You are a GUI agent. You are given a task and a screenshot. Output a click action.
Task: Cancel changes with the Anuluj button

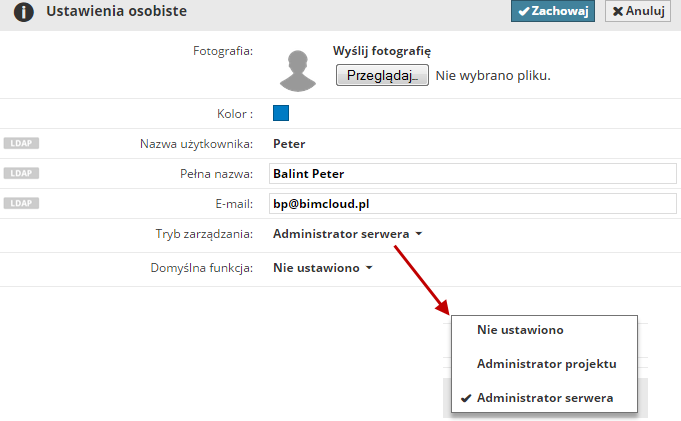pos(638,11)
